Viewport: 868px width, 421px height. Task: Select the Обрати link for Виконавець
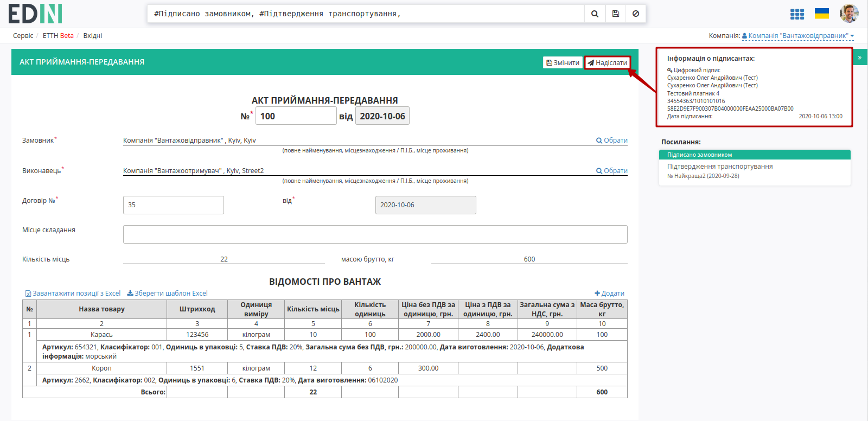612,170
